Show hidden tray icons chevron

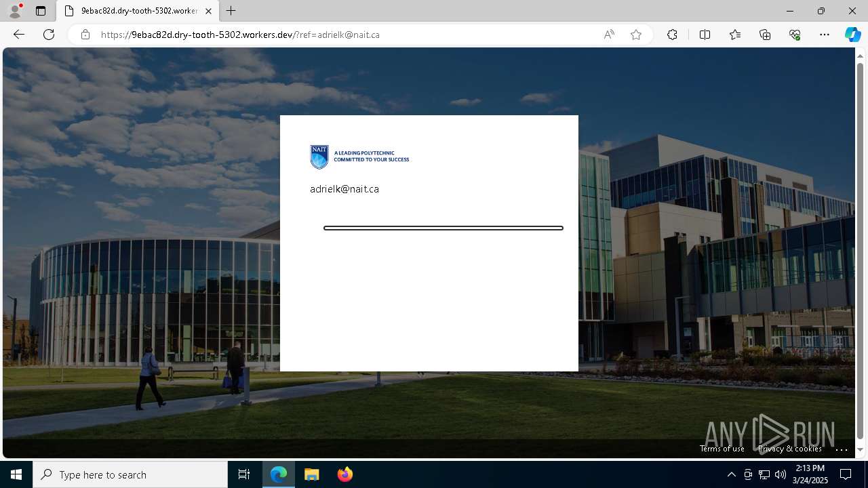coord(731,474)
